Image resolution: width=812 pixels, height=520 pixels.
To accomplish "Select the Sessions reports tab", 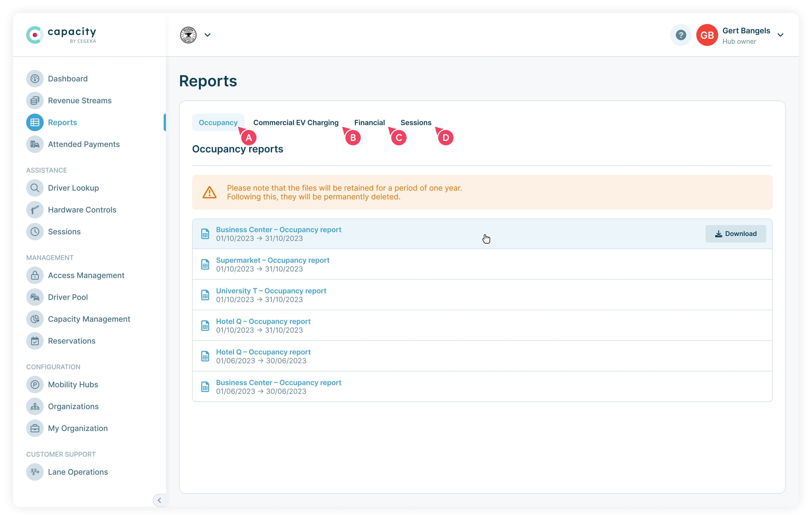I will (x=416, y=123).
